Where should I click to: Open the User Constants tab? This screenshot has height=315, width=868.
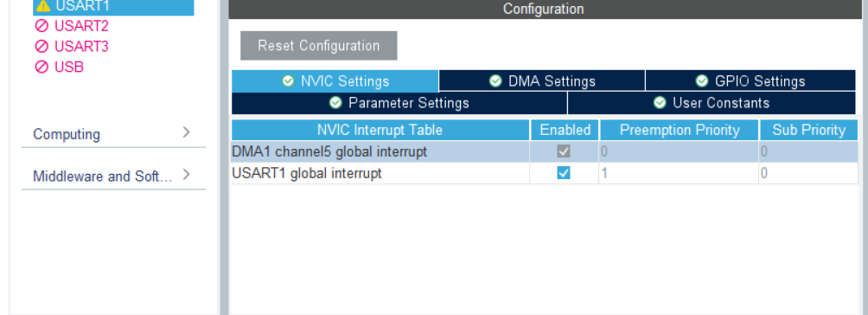712,103
